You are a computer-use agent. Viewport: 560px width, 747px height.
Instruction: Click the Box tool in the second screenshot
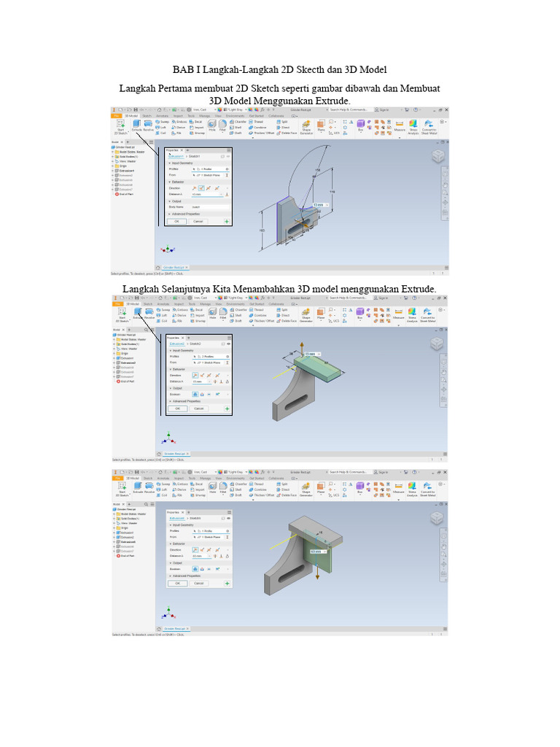click(x=360, y=314)
